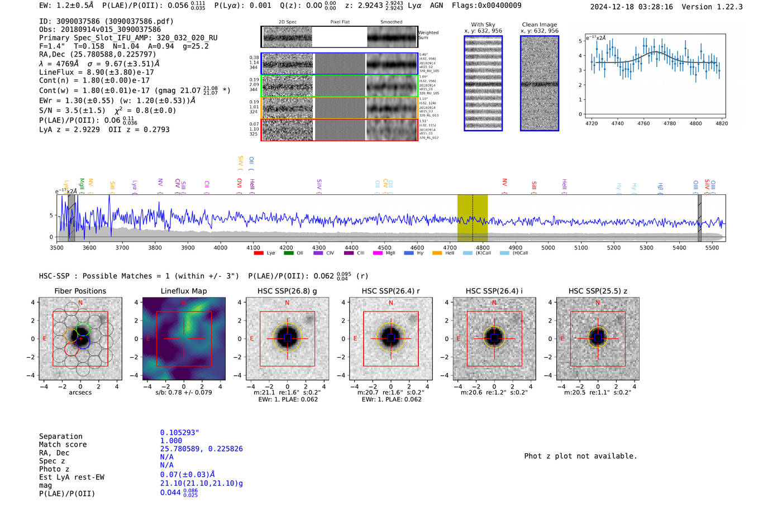Click the red SiII line marker
The image size is (782, 532).
534,186
